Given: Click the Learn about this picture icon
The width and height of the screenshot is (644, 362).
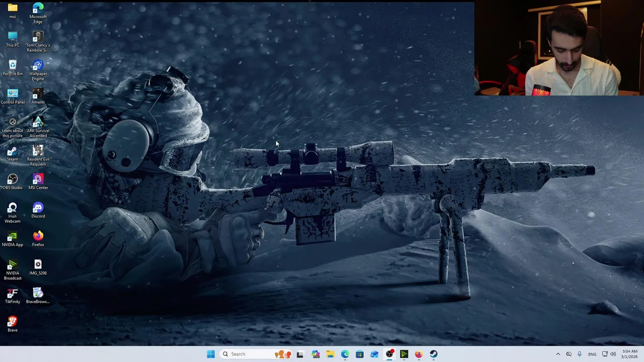Looking at the screenshot, I should [13, 128].
